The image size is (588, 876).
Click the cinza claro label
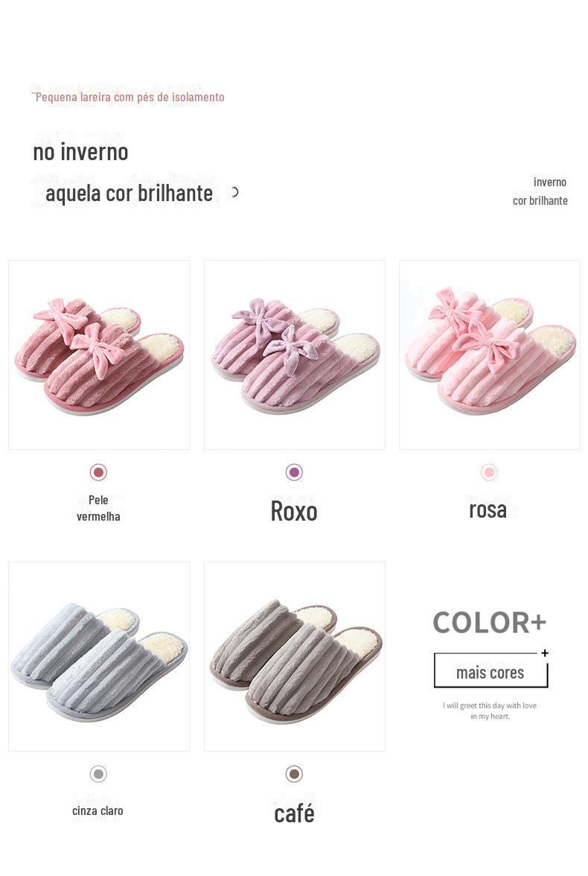pos(98,810)
